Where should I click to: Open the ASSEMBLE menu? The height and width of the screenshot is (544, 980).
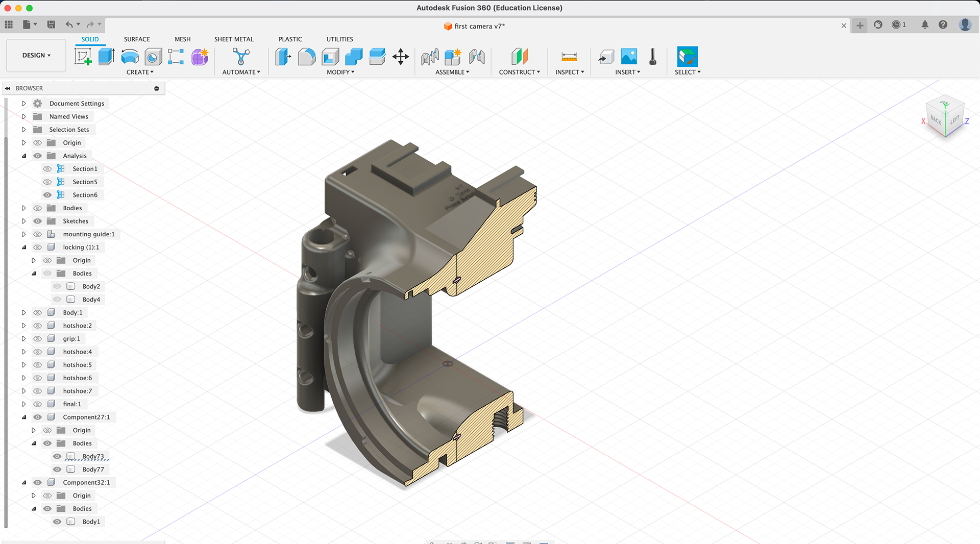452,72
